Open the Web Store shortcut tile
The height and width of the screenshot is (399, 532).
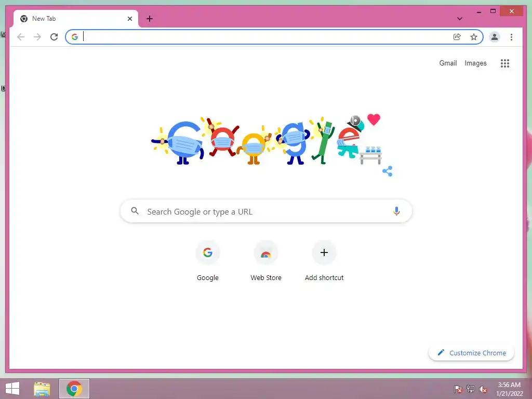(x=266, y=261)
